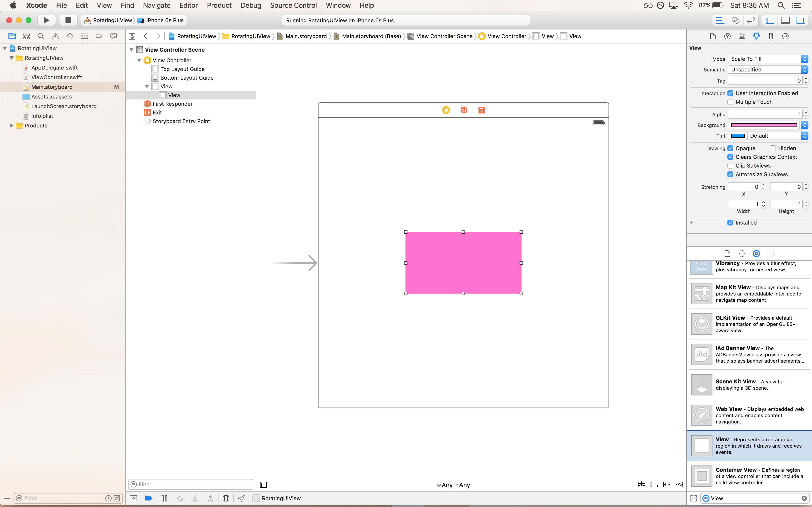Collapse the View Controller Scene tree
Viewport: 812px width, 507px height.
click(x=131, y=50)
